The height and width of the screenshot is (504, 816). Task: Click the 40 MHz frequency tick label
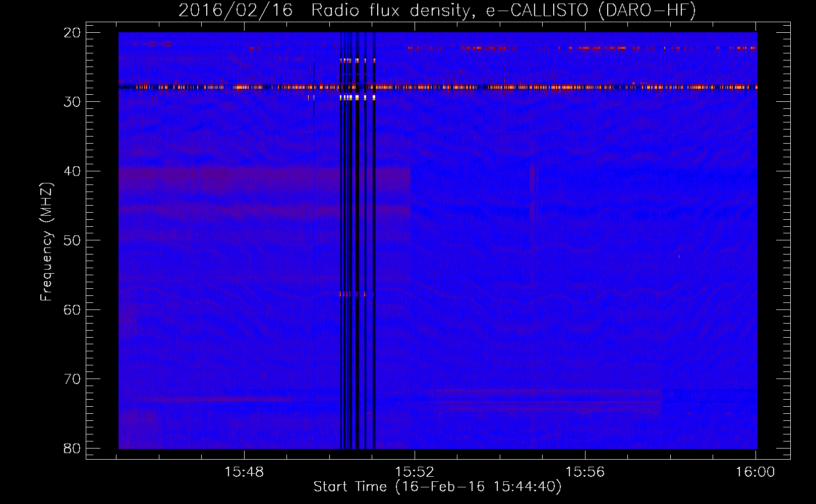72,171
